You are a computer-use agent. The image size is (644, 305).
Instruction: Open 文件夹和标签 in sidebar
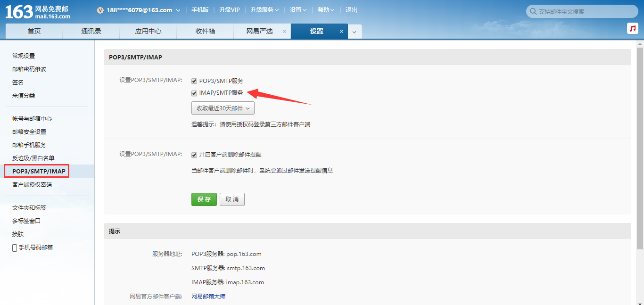pos(29,208)
